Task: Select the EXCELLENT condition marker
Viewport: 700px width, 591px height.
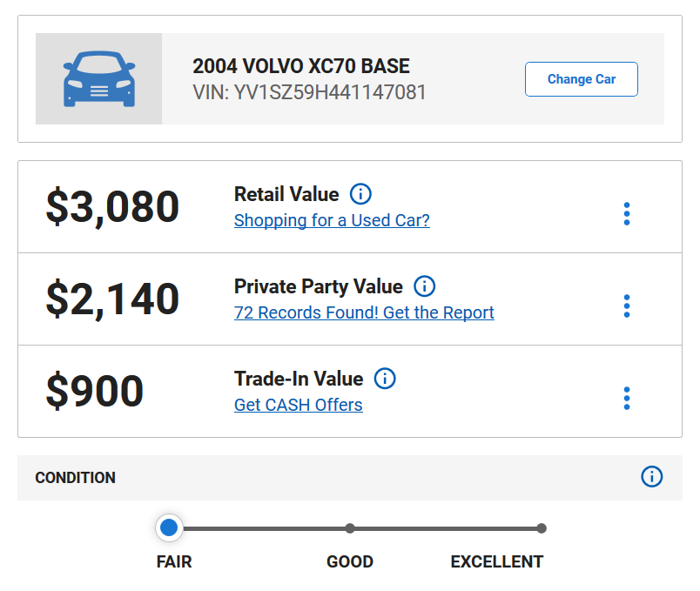Action: click(542, 527)
